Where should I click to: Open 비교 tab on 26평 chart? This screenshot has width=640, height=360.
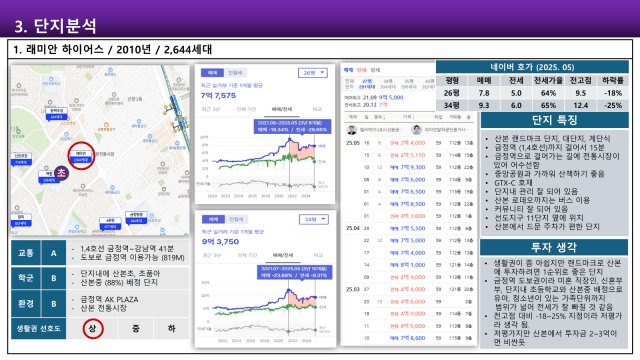(317, 109)
